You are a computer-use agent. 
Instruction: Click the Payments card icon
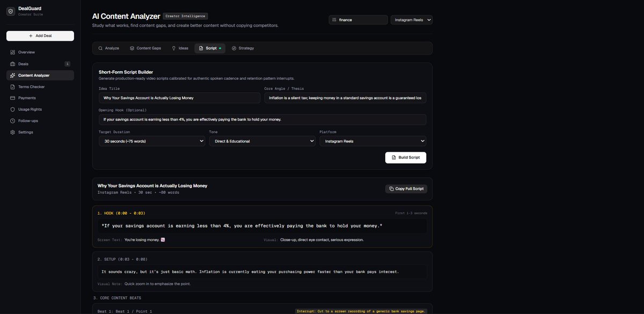click(x=13, y=98)
